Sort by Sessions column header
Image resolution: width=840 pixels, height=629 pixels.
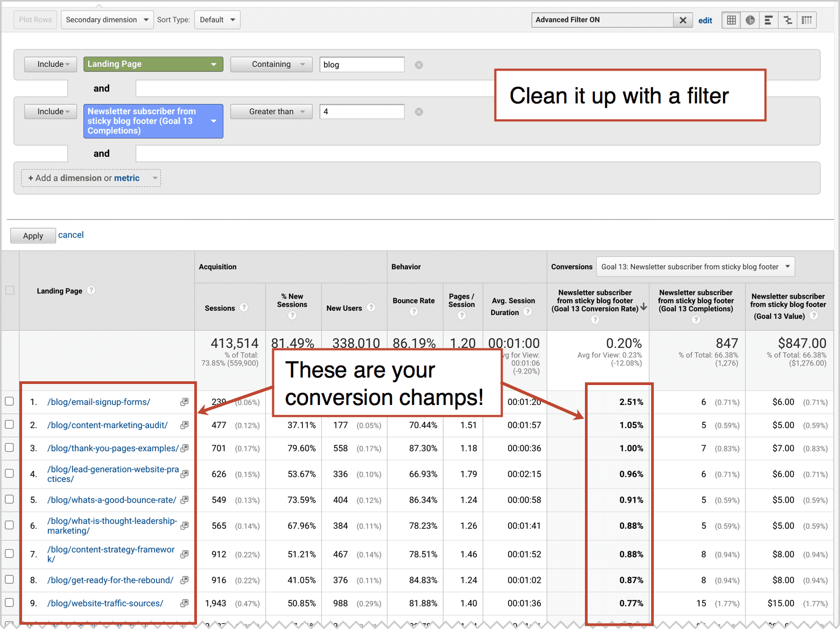(220, 308)
